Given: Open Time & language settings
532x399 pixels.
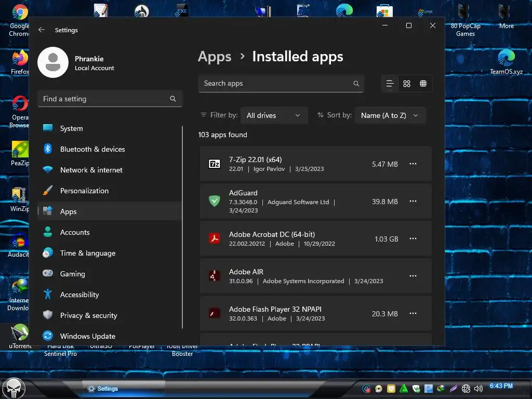Looking at the screenshot, I should tap(109, 253).
